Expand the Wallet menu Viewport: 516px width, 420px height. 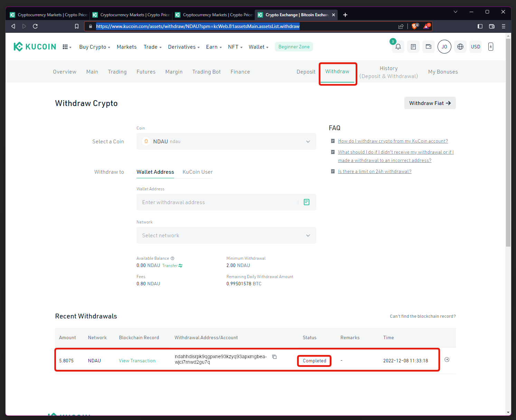(x=259, y=47)
